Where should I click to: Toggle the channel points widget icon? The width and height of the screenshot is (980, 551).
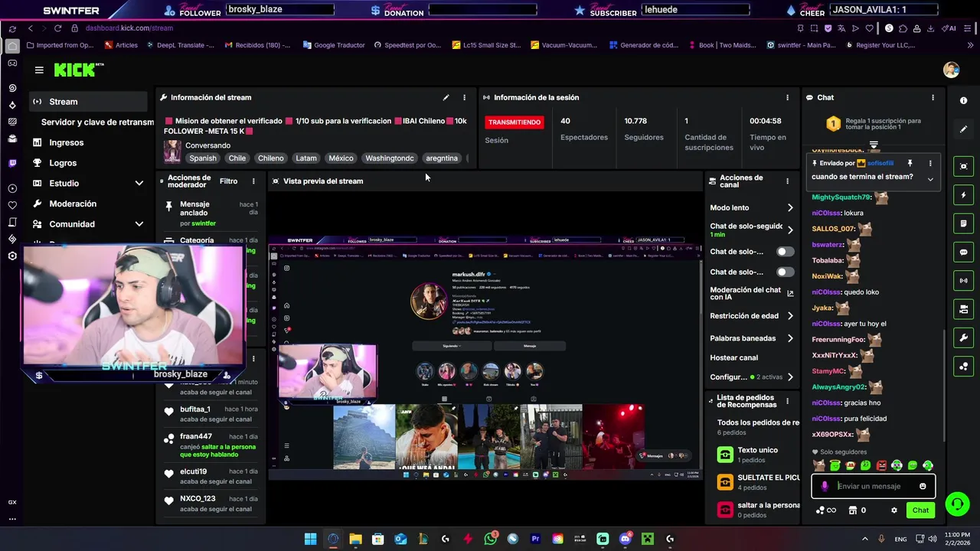pyautogui.click(x=963, y=366)
